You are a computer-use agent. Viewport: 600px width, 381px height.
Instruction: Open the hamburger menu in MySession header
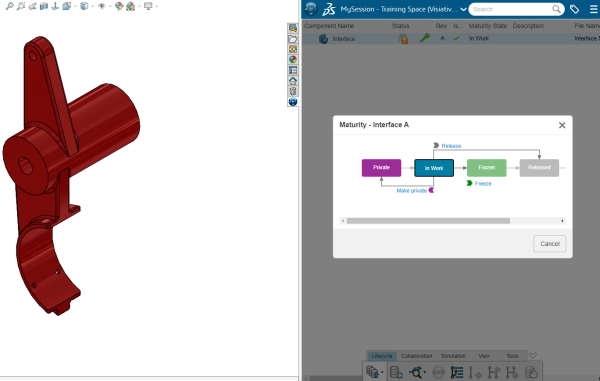593,9
